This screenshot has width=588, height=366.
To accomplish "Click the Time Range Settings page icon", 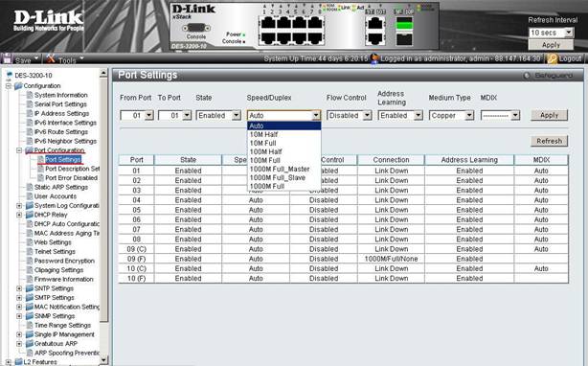I will (x=30, y=325).
